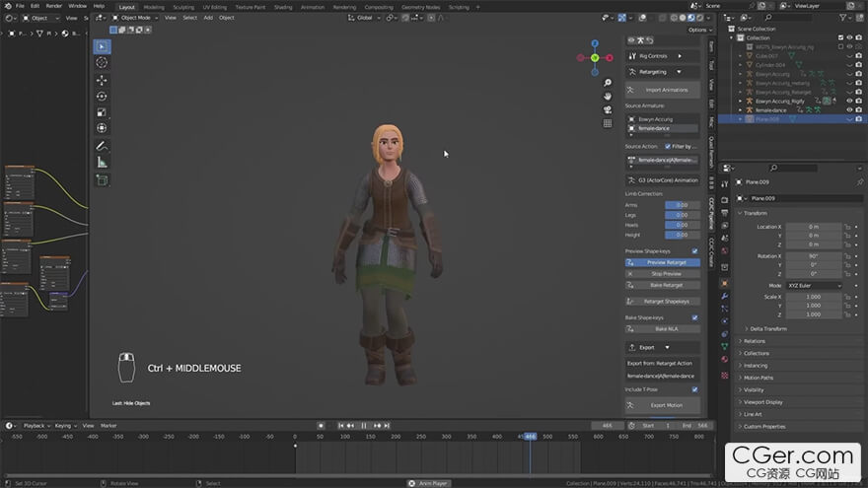Expand the Viewport Display panel
Image resolution: width=868 pixels, height=488 pixels.
(x=762, y=402)
